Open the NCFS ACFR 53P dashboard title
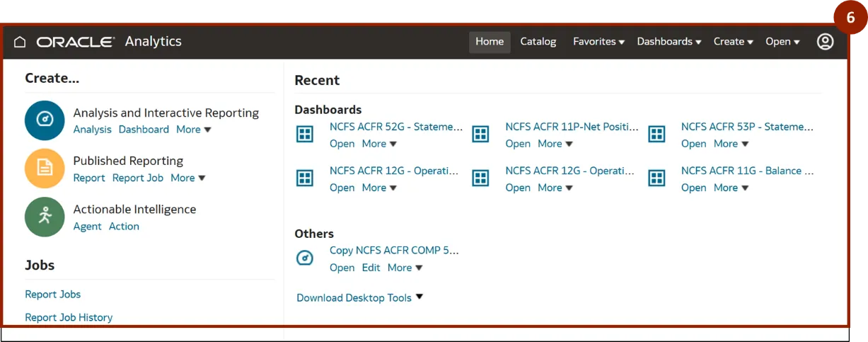 point(747,127)
